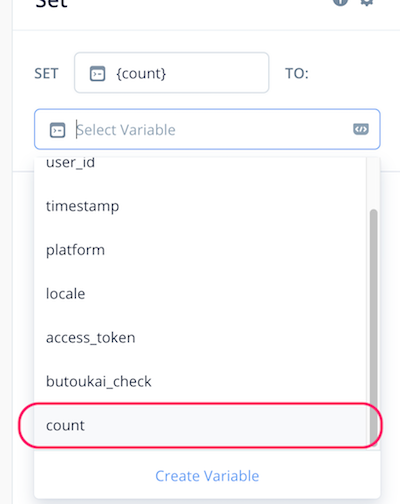400x504 pixels.
Task: Open the settings gear icon at top right
Action: point(367,2)
